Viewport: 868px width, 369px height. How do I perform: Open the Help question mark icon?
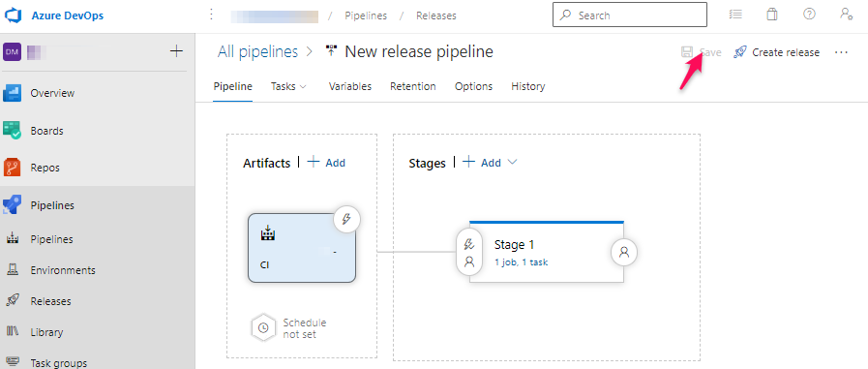click(809, 15)
